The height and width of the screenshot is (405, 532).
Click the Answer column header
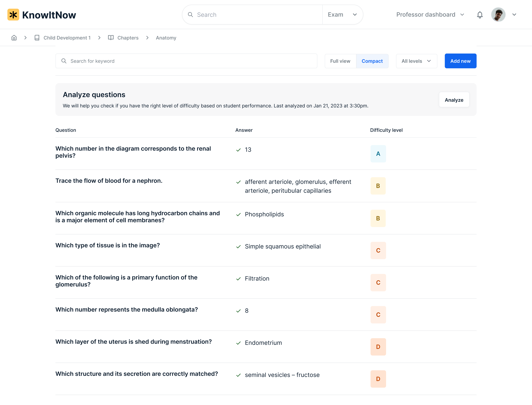[x=244, y=130]
